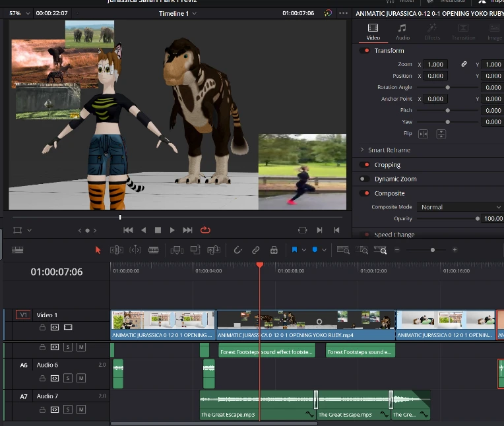Image resolution: width=504 pixels, height=426 pixels.
Task: Toggle timeline Snapping magnet icon
Action: [237, 250]
